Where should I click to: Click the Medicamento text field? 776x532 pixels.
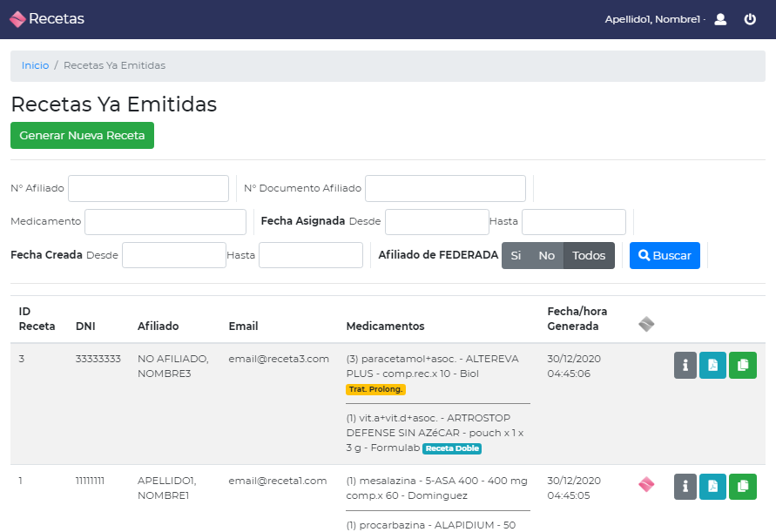[x=165, y=222]
